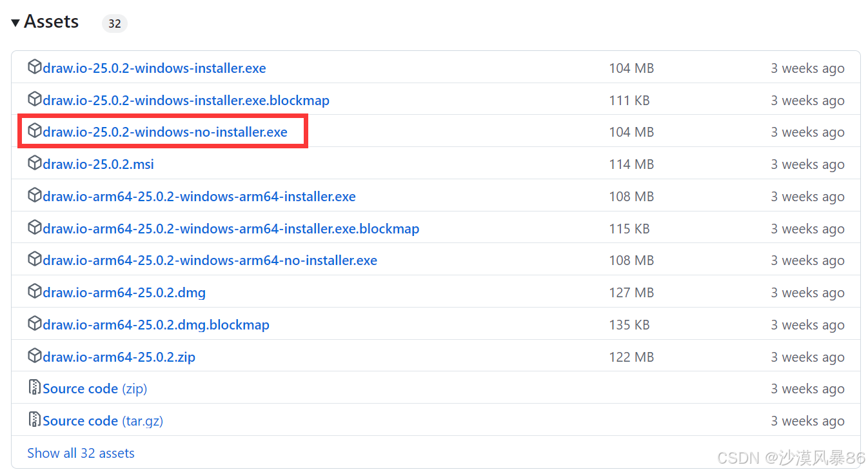
Task: Click package icon beside windows-no-installer.exe
Action: point(34,131)
